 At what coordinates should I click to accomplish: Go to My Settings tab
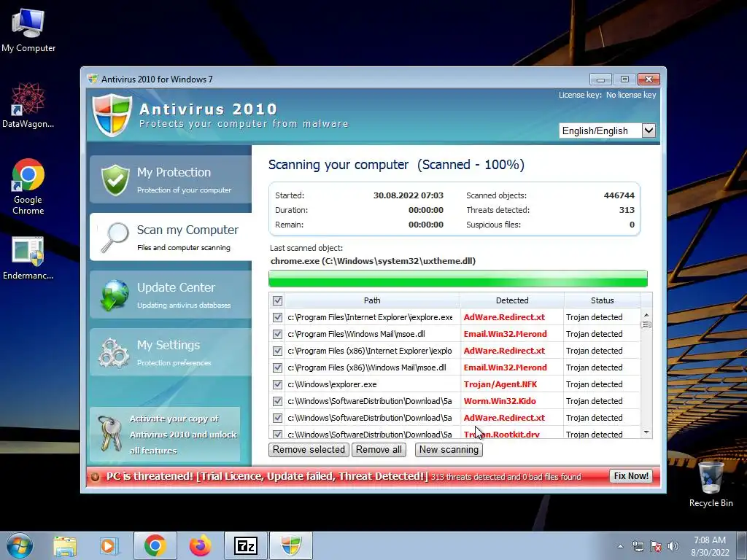[x=171, y=352]
